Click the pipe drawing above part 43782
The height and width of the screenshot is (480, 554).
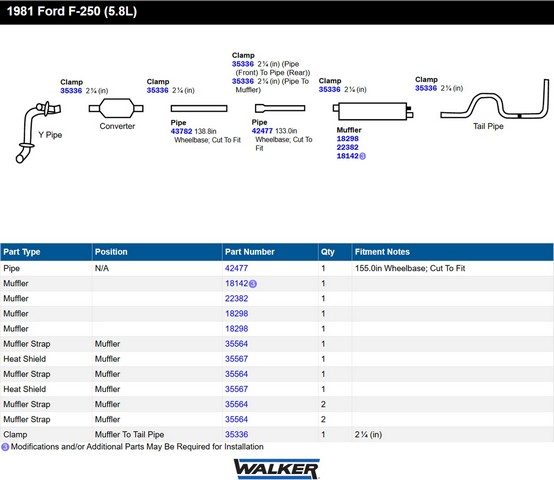pos(199,108)
